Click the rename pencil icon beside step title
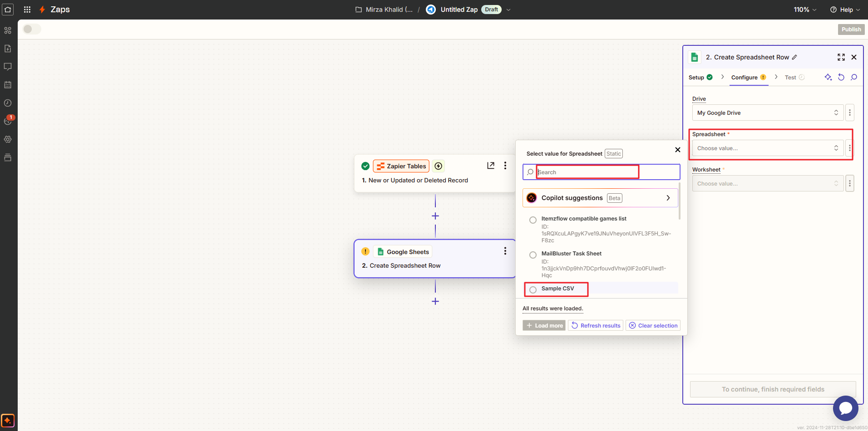868x431 pixels. pos(794,57)
